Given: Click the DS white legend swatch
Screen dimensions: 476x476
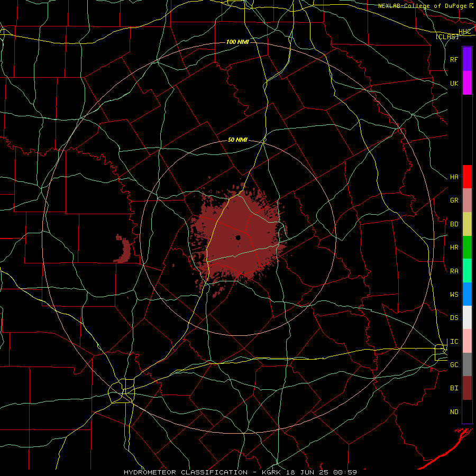Looking at the screenshot, I should tap(467, 317).
